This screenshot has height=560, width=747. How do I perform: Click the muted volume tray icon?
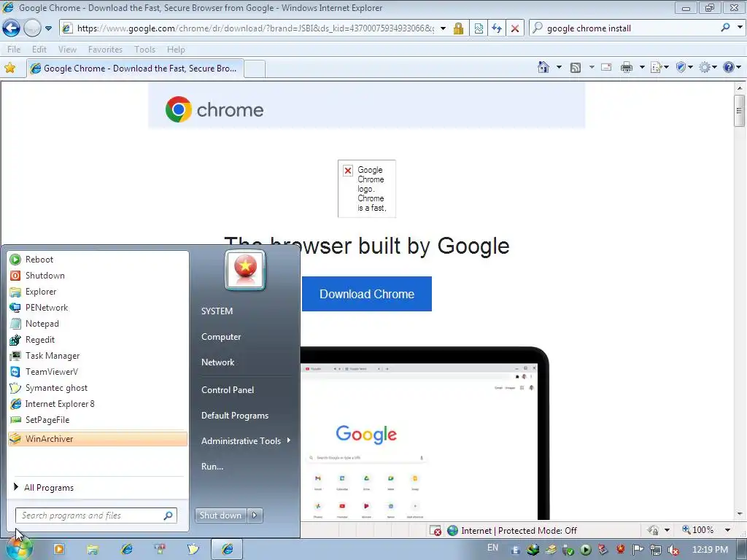(673, 550)
